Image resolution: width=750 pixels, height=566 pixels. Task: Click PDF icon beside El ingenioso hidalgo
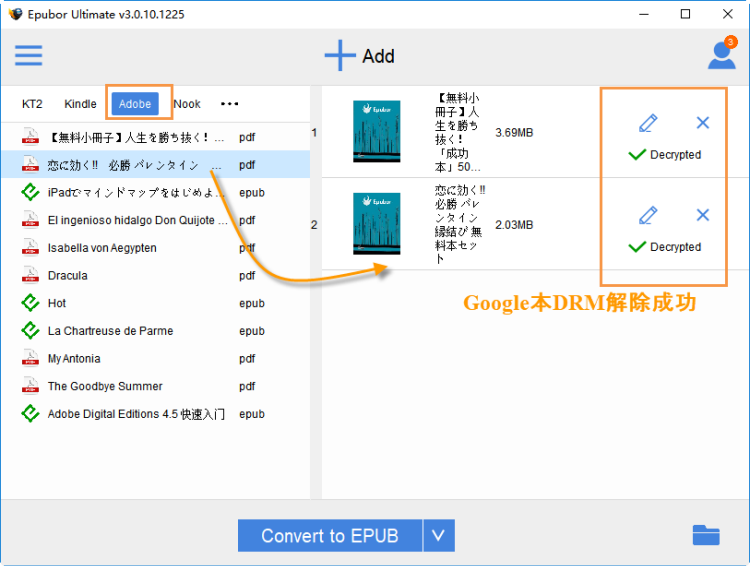[30, 219]
